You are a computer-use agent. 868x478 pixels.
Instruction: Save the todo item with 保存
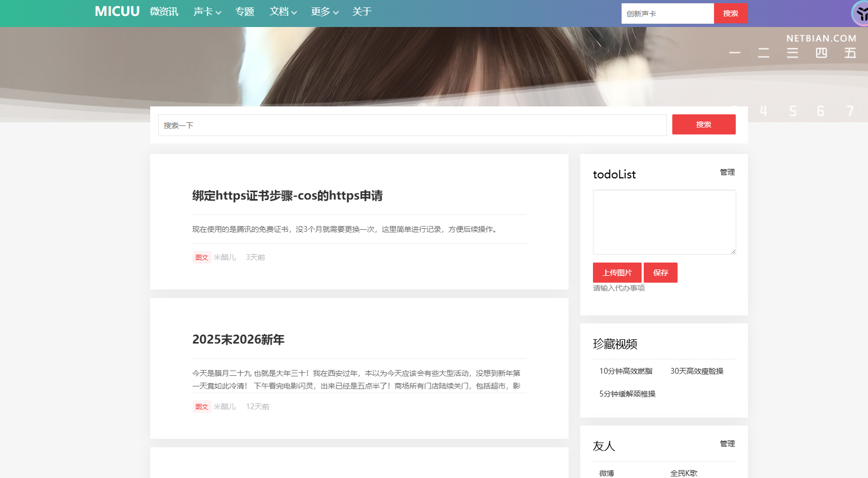click(x=660, y=273)
